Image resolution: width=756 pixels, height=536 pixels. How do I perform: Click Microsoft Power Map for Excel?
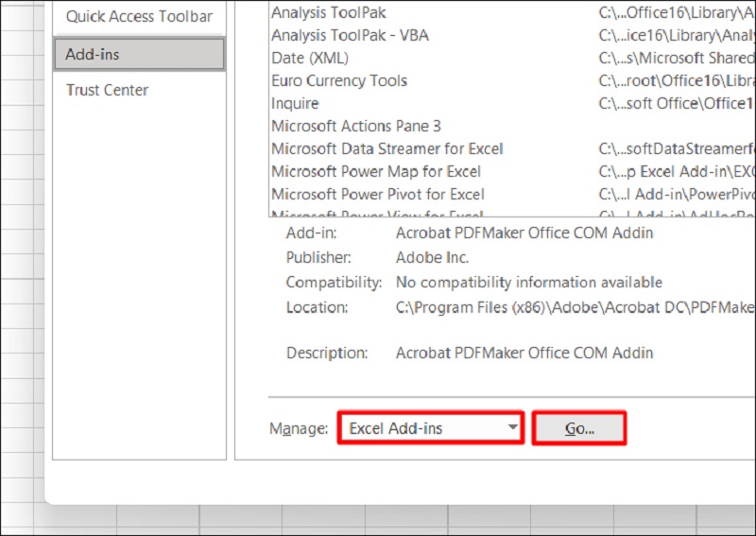[375, 172]
